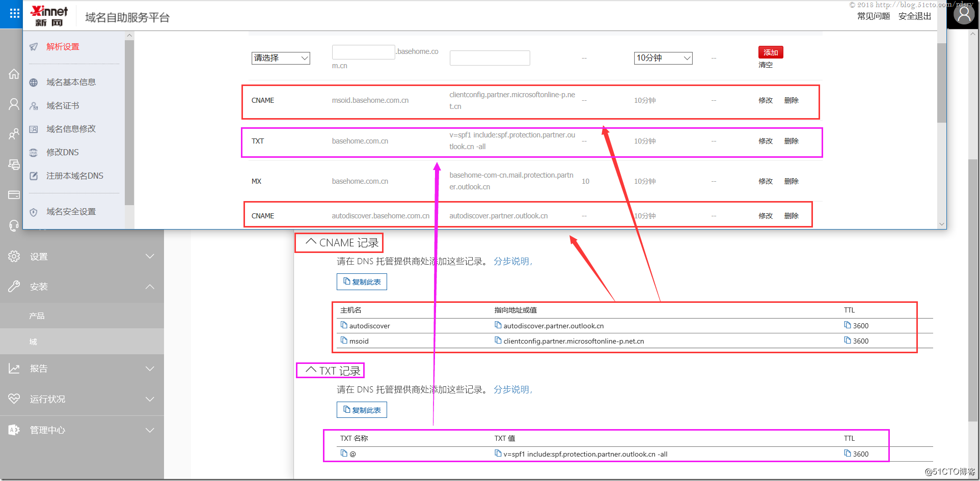Click the Xinnet 新网 logo
This screenshot has width=980, height=481.
tap(49, 16)
